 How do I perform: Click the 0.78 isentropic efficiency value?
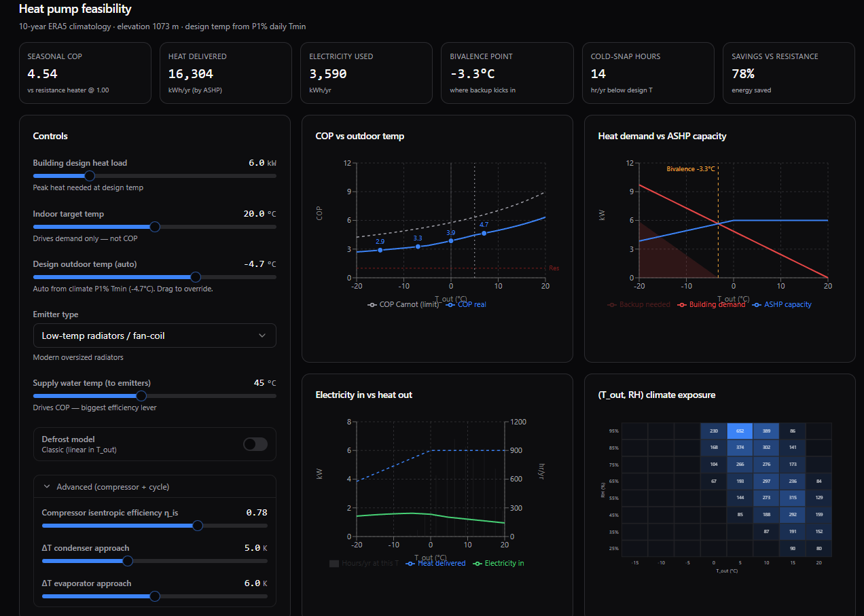(x=257, y=513)
